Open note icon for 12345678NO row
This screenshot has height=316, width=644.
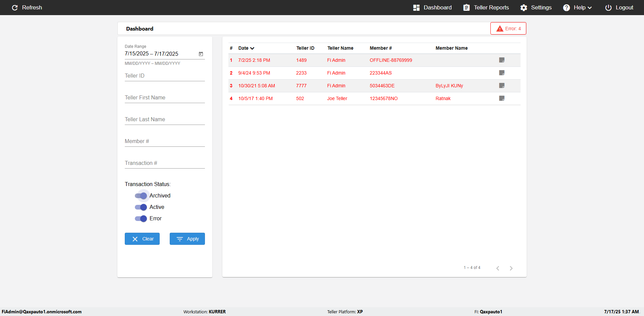[x=502, y=98]
